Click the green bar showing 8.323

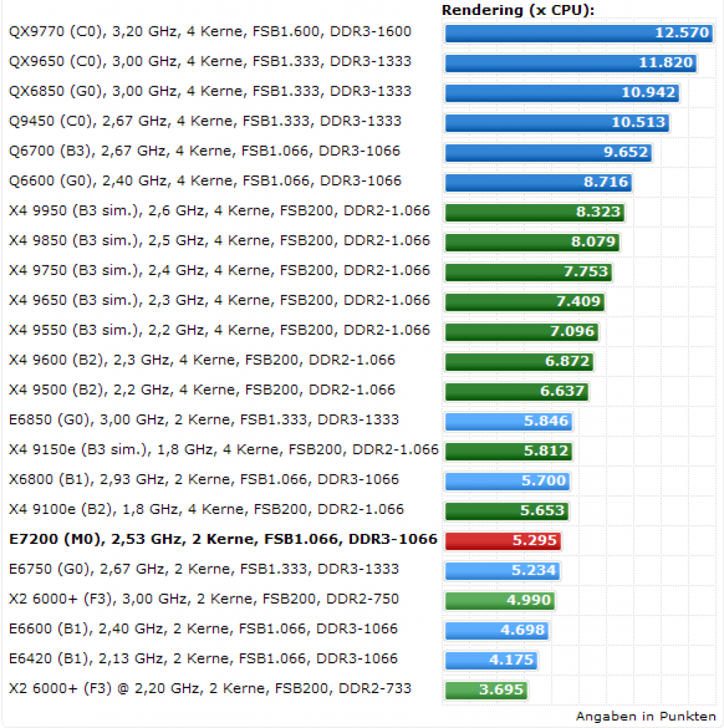(535, 213)
